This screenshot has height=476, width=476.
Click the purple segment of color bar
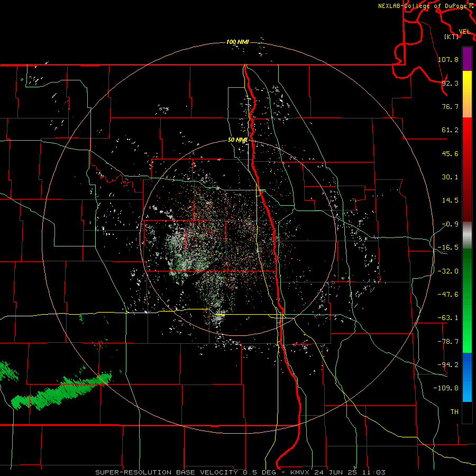[467, 59]
